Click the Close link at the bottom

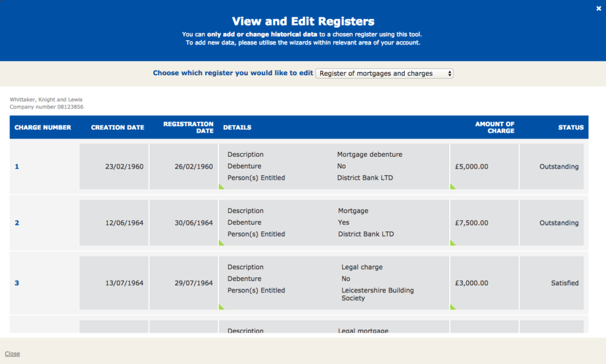coord(12,354)
